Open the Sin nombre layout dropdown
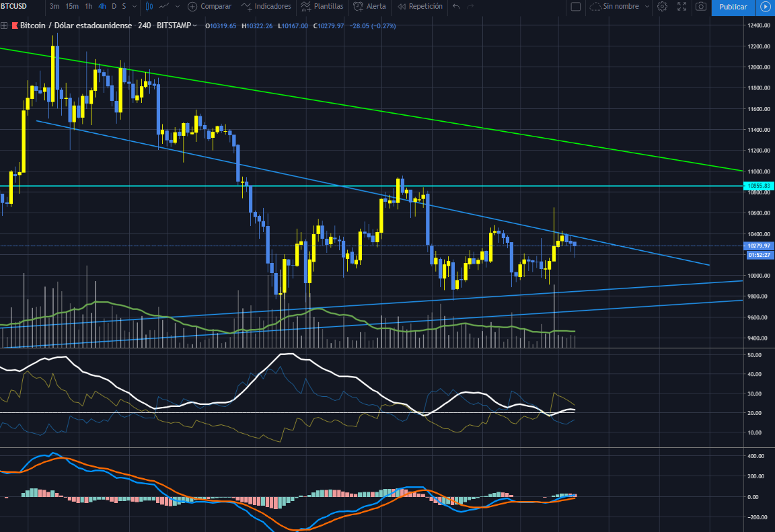The width and height of the screenshot is (775, 532). click(619, 7)
